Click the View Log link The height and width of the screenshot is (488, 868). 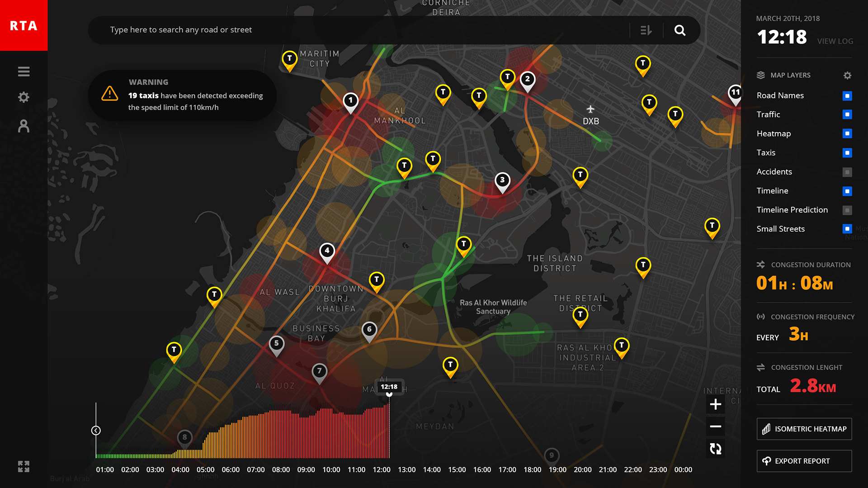835,41
